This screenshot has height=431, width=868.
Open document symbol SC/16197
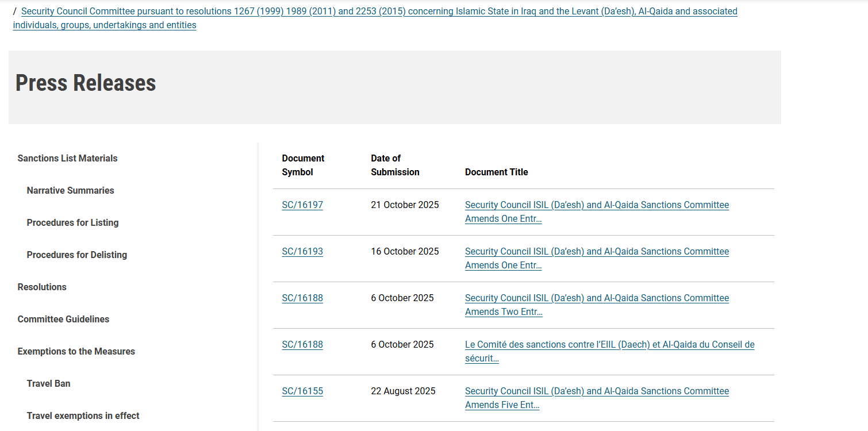click(302, 205)
